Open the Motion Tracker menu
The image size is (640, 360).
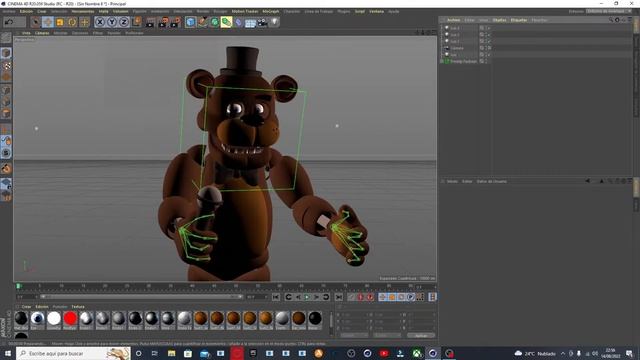[x=245, y=11]
